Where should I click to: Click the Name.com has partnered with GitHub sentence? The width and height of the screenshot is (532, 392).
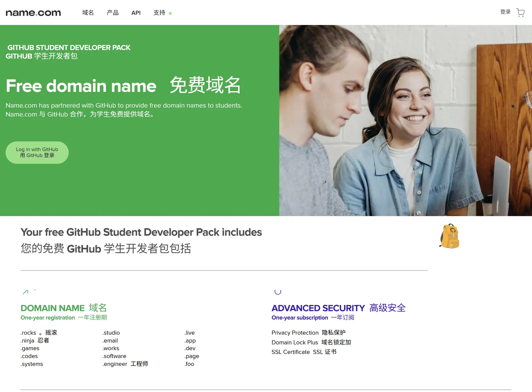pos(124,105)
